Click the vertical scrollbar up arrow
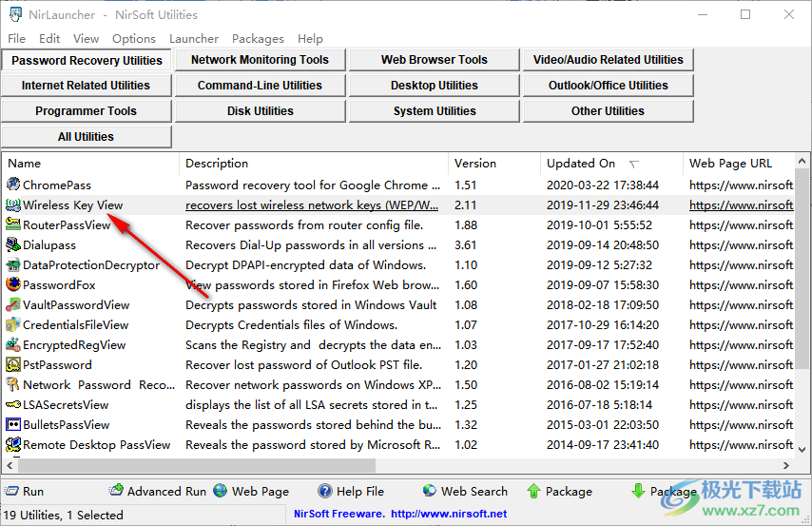 [802, 161]
